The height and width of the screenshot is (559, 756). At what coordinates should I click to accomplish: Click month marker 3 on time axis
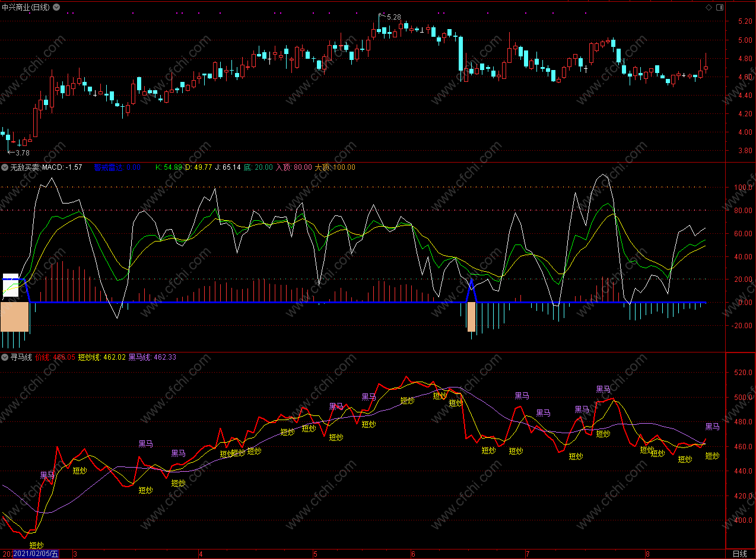(x=75, y=554)
